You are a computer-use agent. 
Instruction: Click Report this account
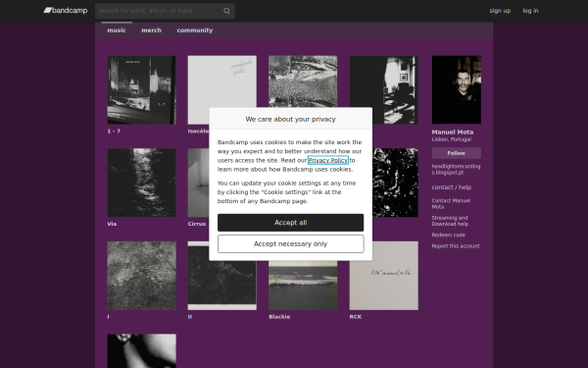[x=456, y=246]
